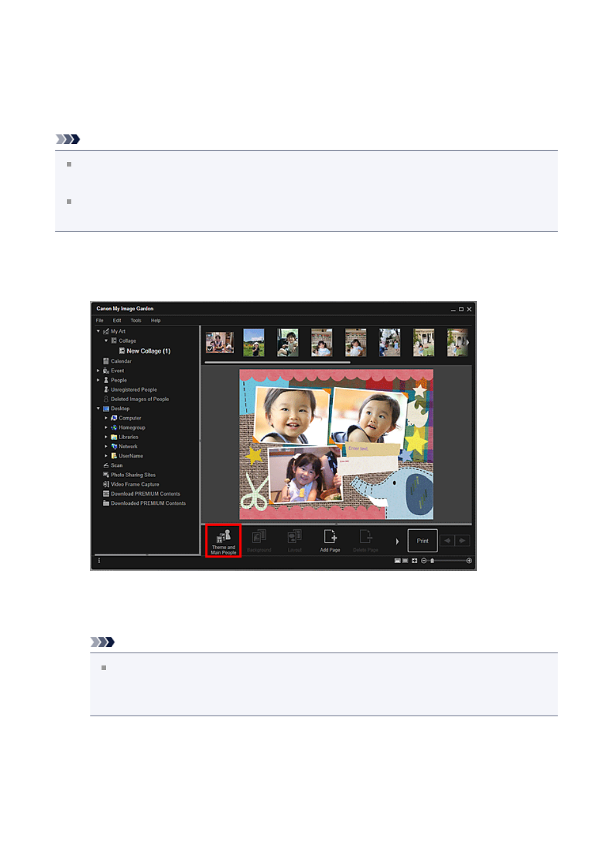Open Video Frame Capture icon

coord(106,484)
